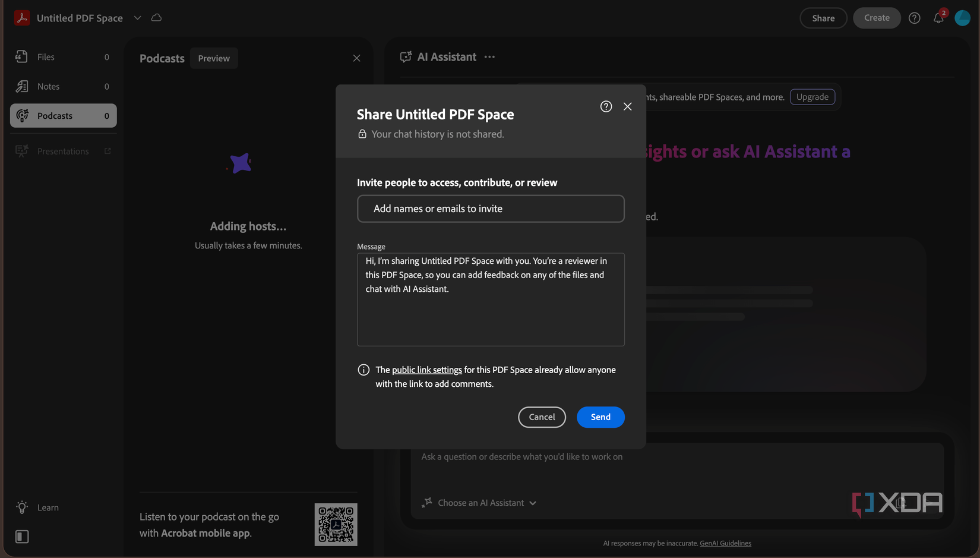Open the public link settings link
Image resolution: width=980 pixels, height=558 pixels.
pos(426,370)
